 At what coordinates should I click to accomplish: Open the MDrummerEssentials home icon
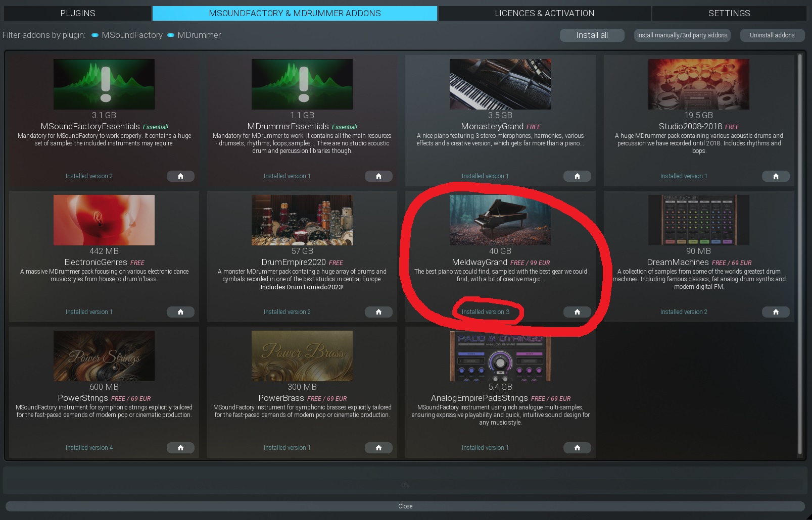click(378, 176)
